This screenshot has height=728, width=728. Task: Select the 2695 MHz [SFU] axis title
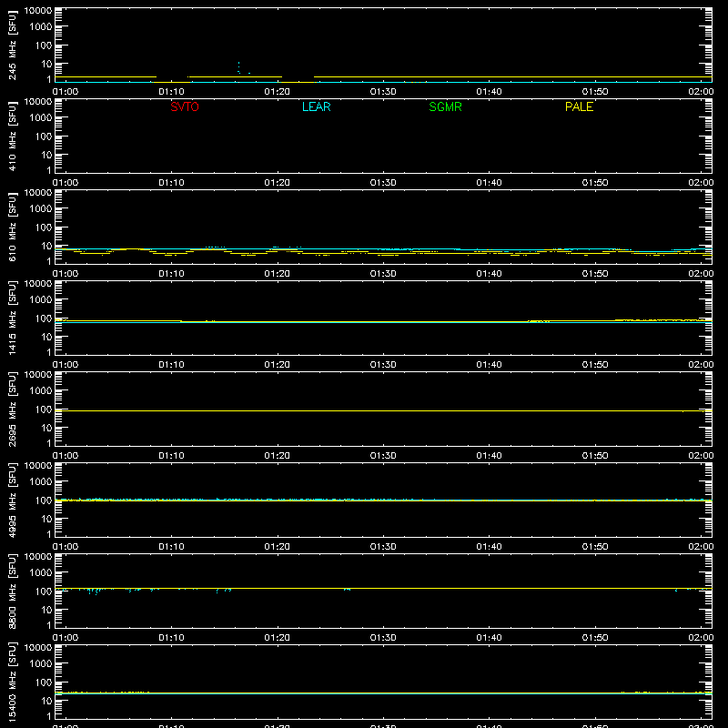(12, 409)
